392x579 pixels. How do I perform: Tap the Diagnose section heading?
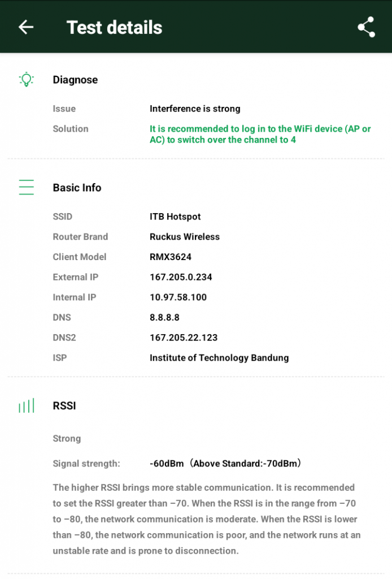pos(75,80)
